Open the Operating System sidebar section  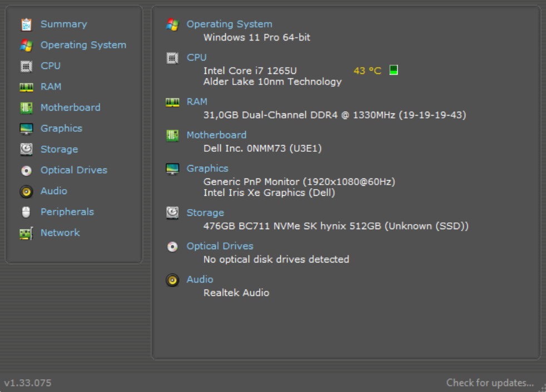coord(83,45)
